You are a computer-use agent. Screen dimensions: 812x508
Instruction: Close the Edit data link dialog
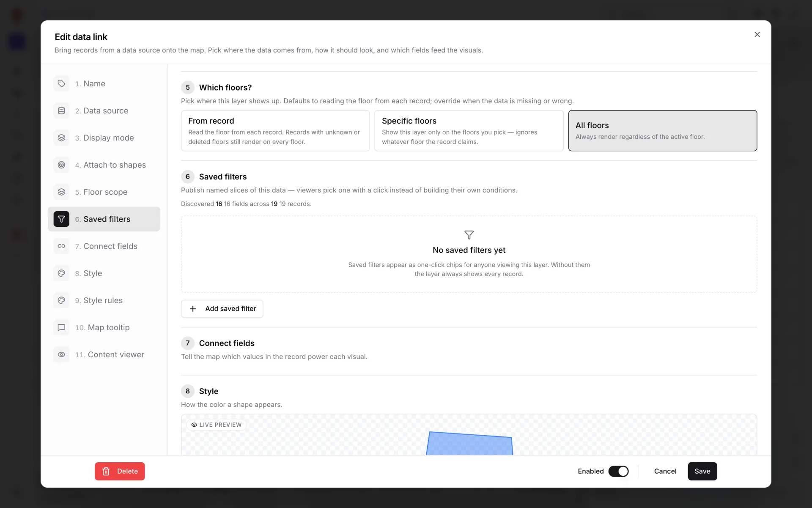[757, 34]
